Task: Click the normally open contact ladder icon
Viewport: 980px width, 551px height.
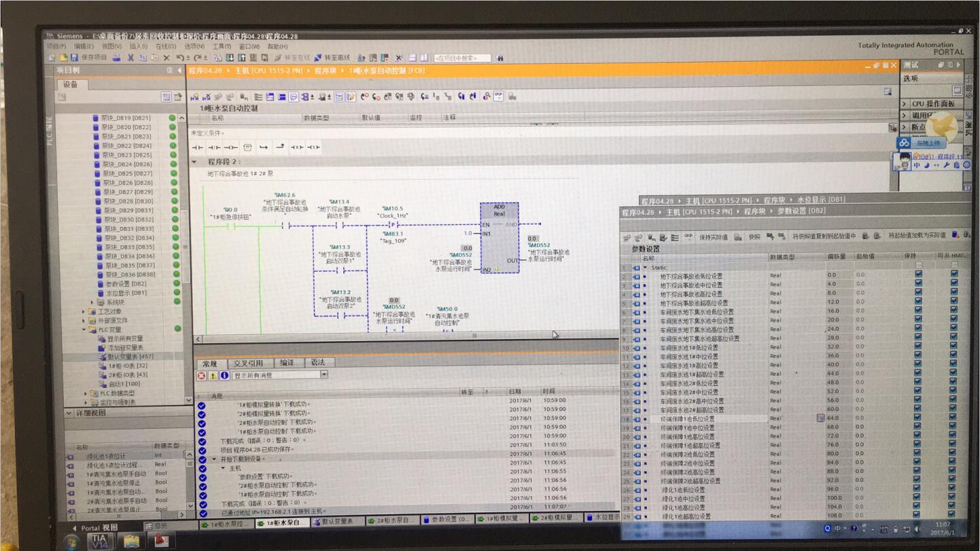Action: pyautogui.click(x=197, y=147)
